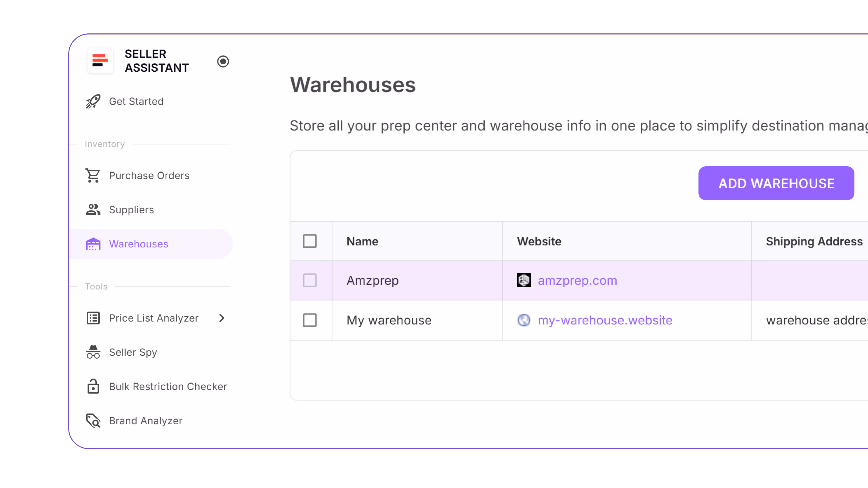The height and width of the screenshot is (488, 868).
Task: Expand the Price List Analyzer chevron
Action: [222, 318]
